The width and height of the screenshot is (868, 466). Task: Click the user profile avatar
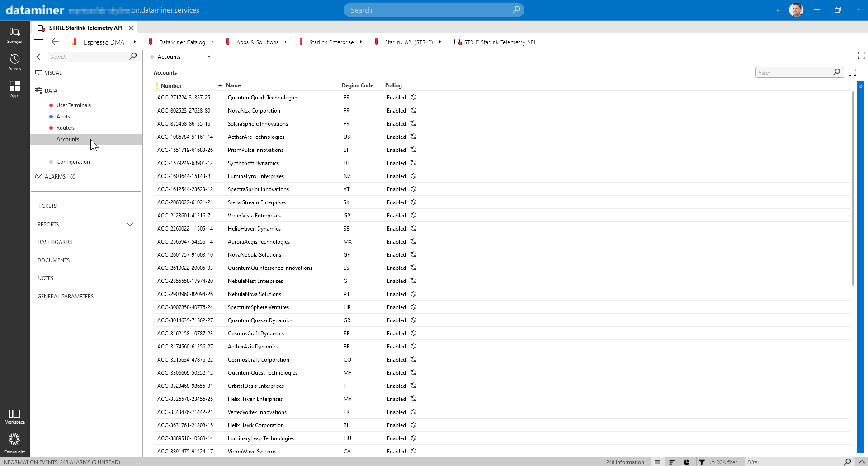point(796,10)
